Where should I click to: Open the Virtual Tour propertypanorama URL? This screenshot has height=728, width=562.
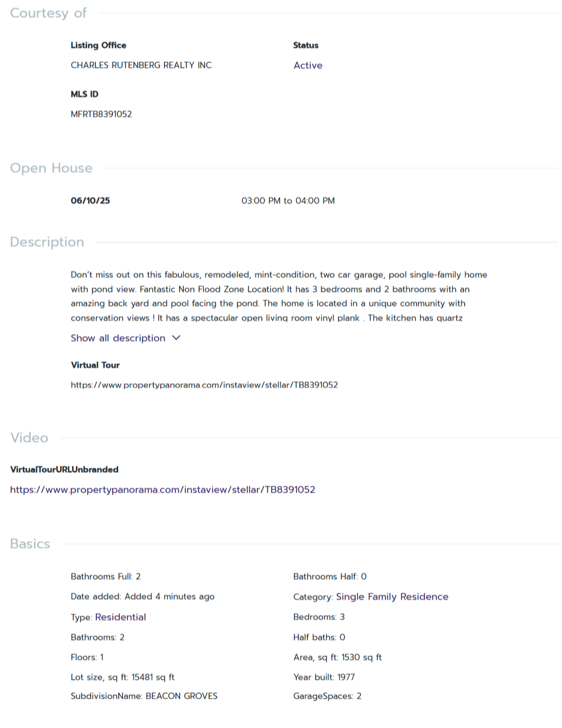[x=204, y=385]
